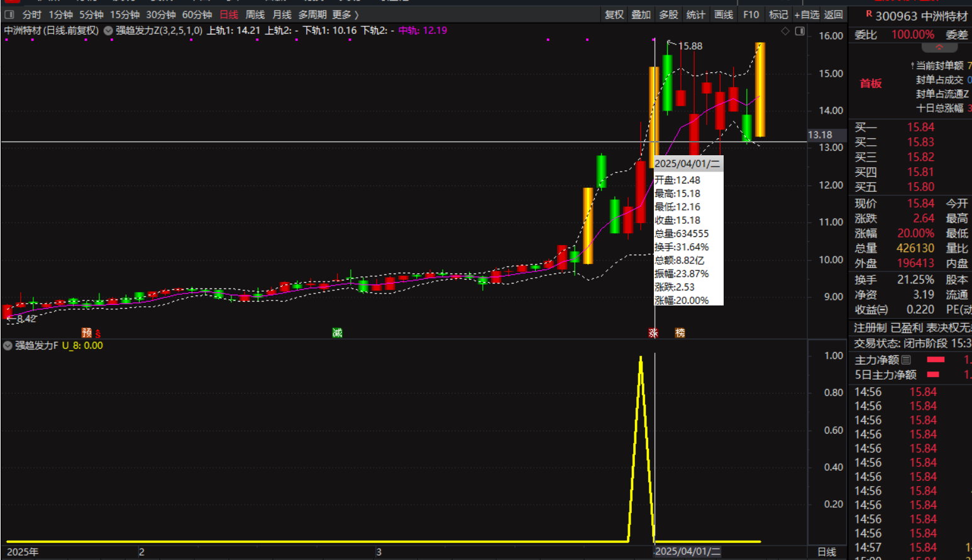Toggle the right panel icon above chart

click(x=800, y=31)
